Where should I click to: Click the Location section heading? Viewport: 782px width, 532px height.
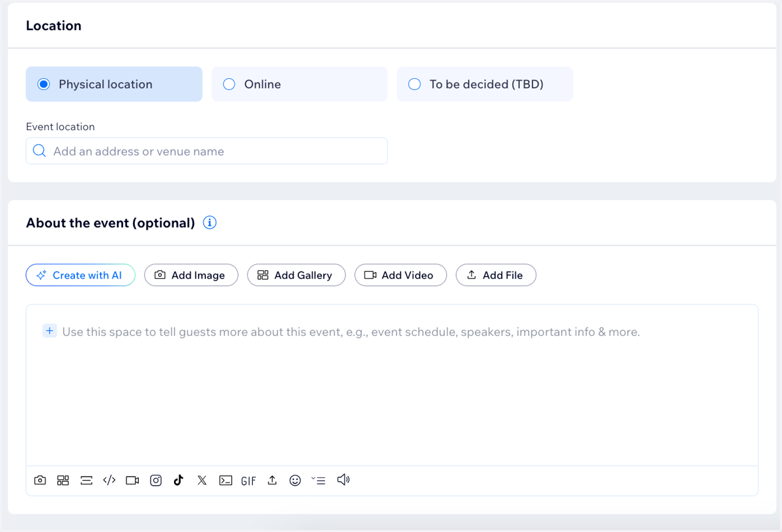pyautogui.click(x=53, y=26)
